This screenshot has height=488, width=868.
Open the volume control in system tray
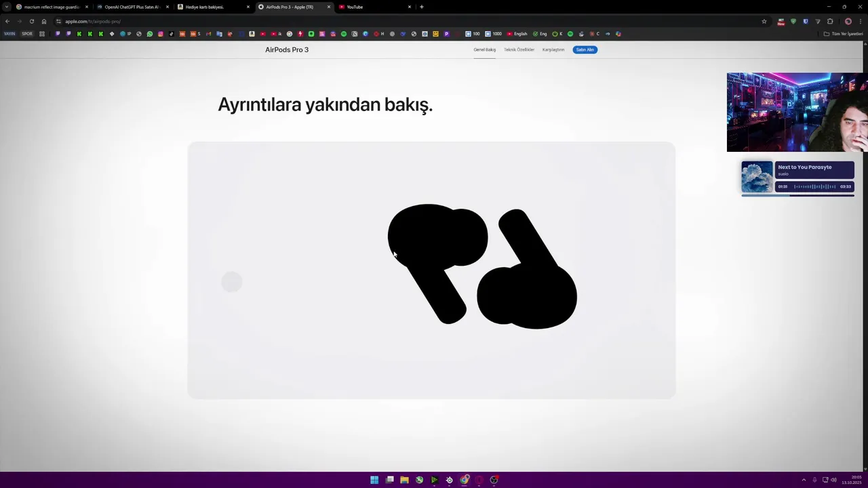(x=833, y=480)
